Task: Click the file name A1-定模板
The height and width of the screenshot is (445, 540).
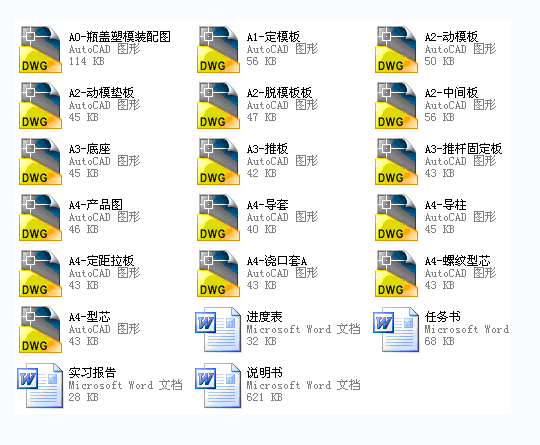Action: point(273,37)
